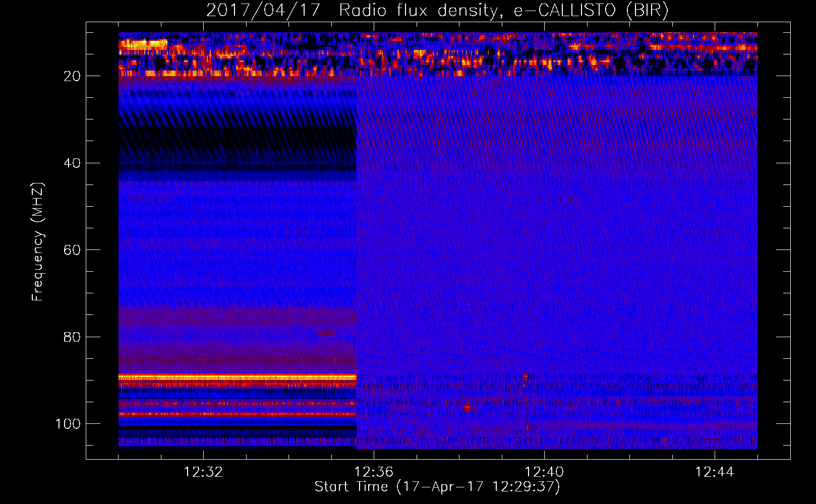
Task: Click the 20 frequency axis label
Action: [x=72, y=76]
